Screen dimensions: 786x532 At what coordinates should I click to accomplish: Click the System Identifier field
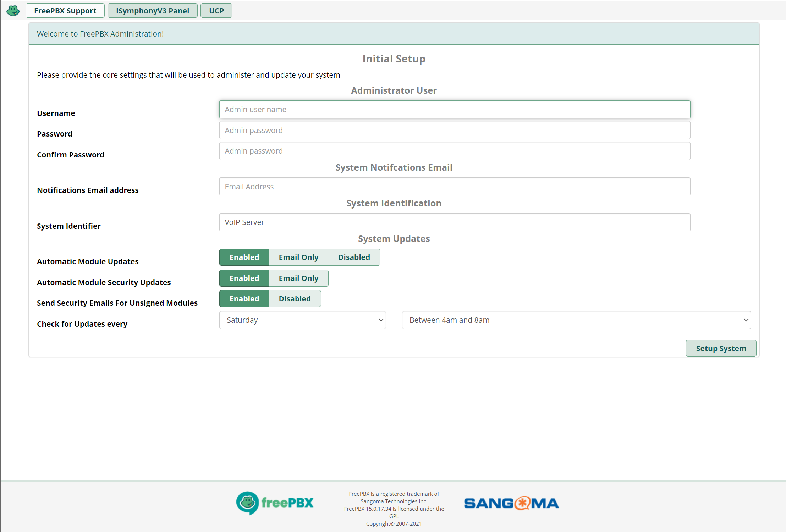[455, 222]
